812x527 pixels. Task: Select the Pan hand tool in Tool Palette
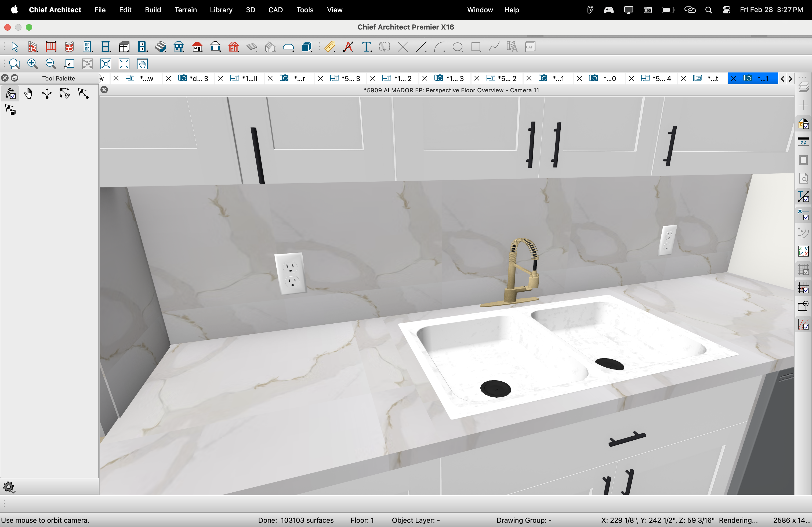click(29, 94)
